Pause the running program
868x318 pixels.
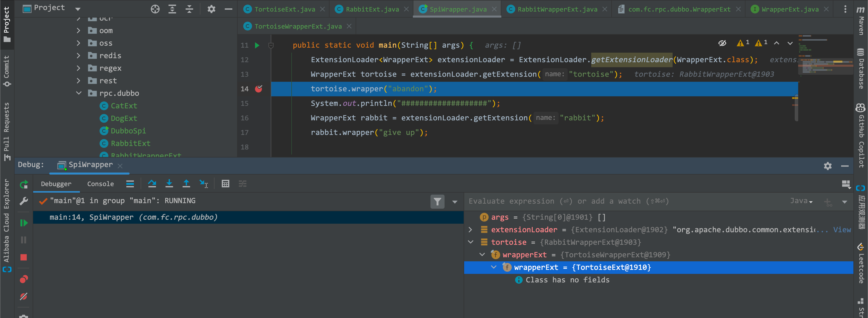(24, 240)
